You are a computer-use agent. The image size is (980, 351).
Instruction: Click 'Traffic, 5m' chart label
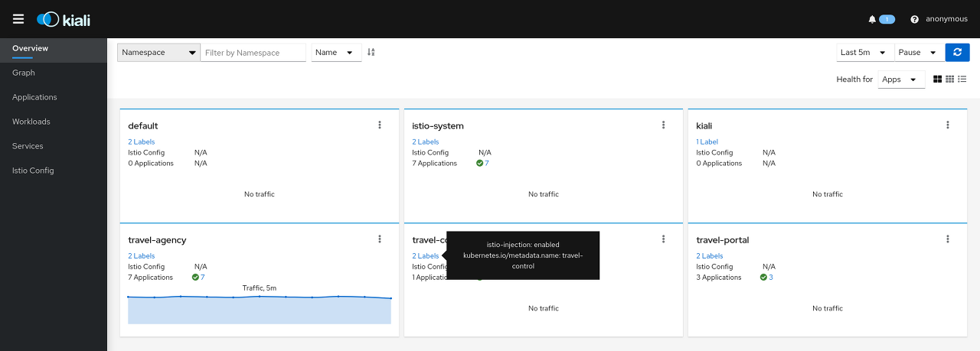[260, 288]
